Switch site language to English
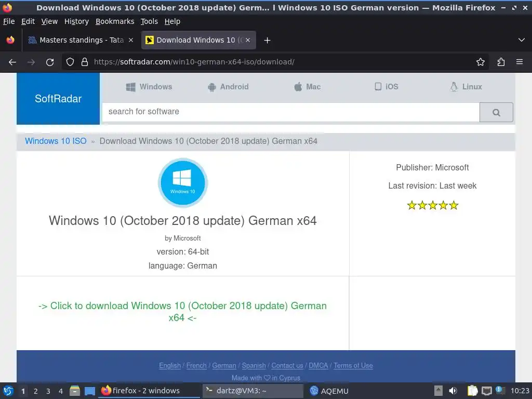The width and height of the screenshot is (532, 399). (x=170, y=365)
